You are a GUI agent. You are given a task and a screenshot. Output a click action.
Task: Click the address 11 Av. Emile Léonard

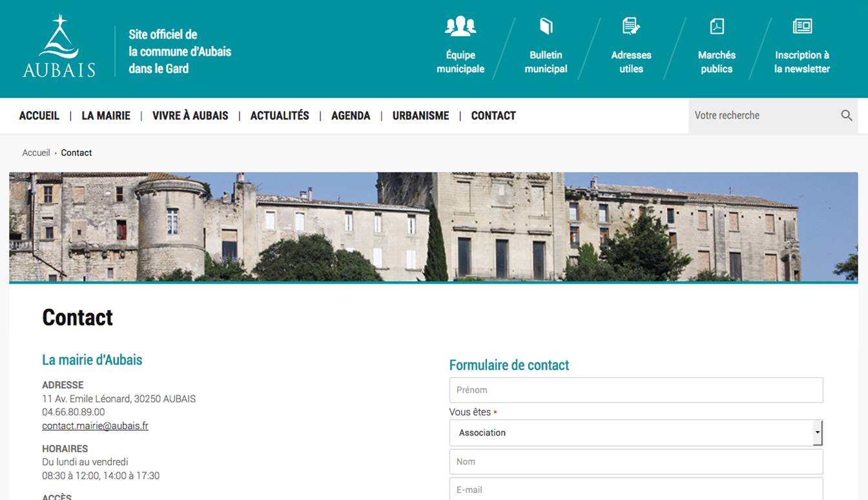click(119, 399)
